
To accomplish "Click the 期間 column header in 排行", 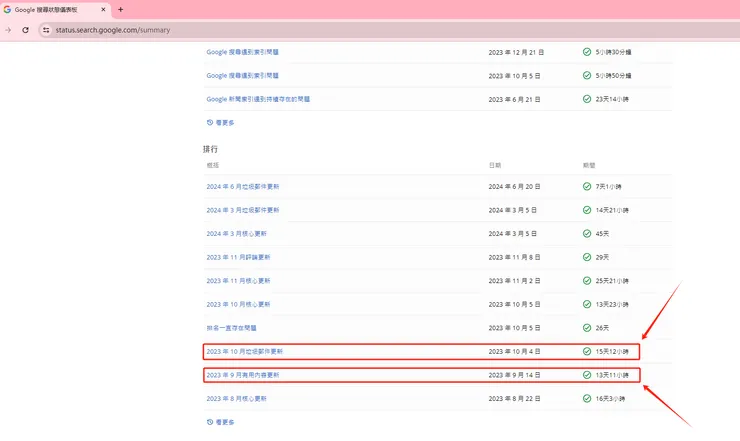I will tap(589, 165).
